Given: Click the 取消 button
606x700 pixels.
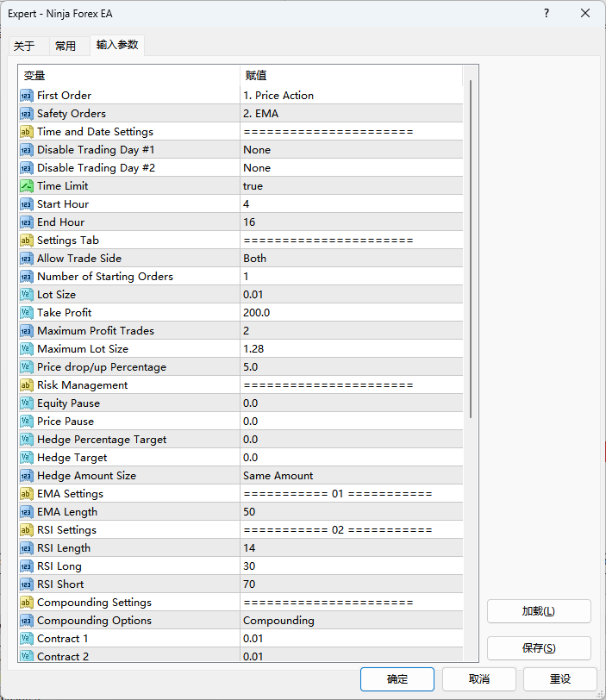Looking at the screenshot, I should click(479, 679).
